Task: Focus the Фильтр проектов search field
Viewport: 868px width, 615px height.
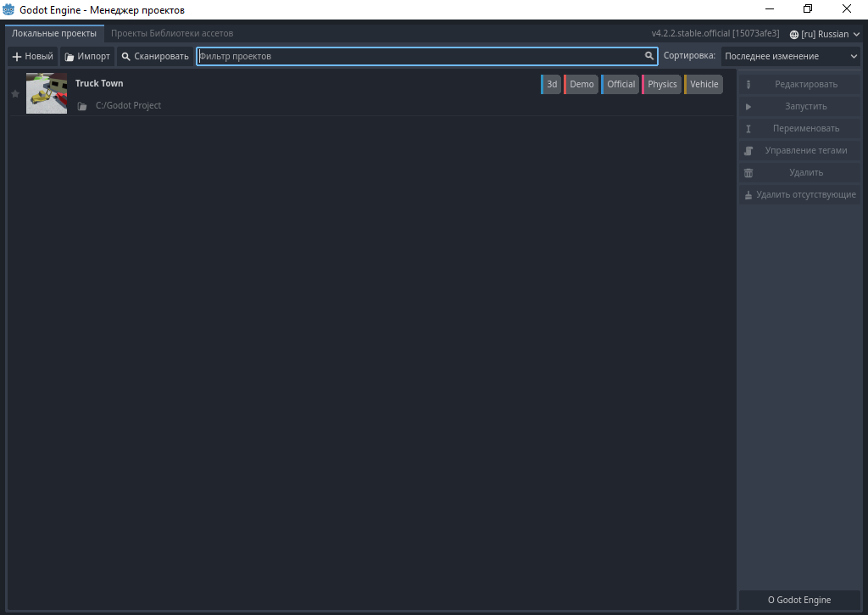Action: click(420, 56)
